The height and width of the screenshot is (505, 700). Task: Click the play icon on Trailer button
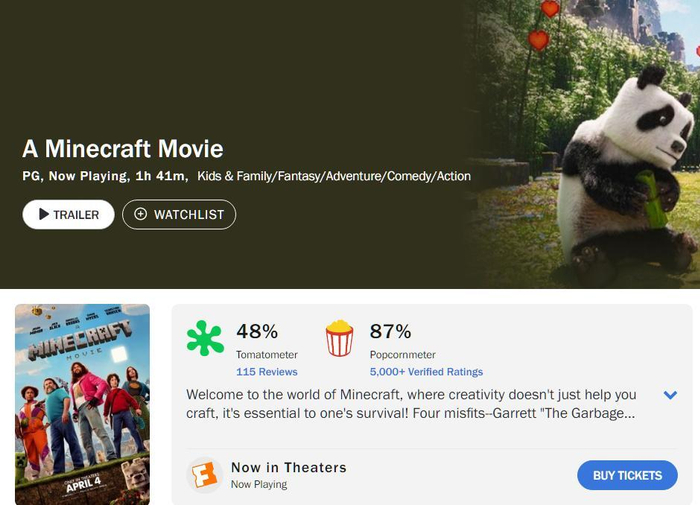43,214
